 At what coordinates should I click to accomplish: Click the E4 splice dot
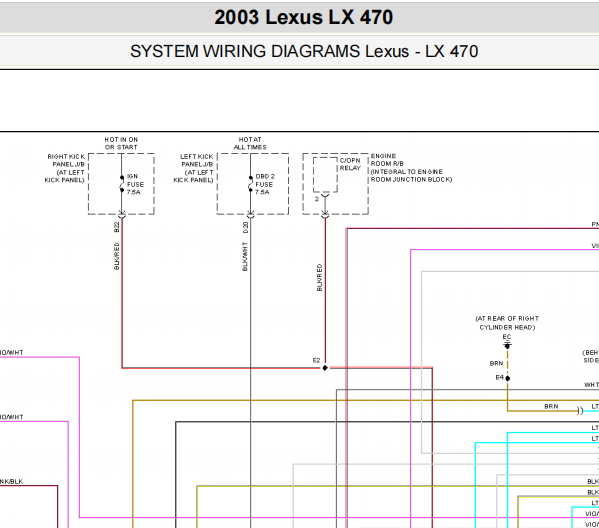tap(508, 378)
